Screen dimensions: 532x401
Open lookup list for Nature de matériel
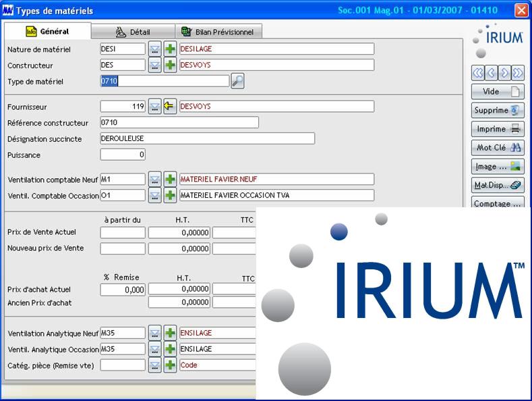coord(154,49)
